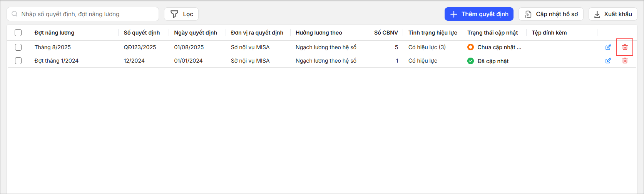Viewport: 644px width, 194px height.
Task: Tick the select-all header checkbox
Action: point(18,33)
